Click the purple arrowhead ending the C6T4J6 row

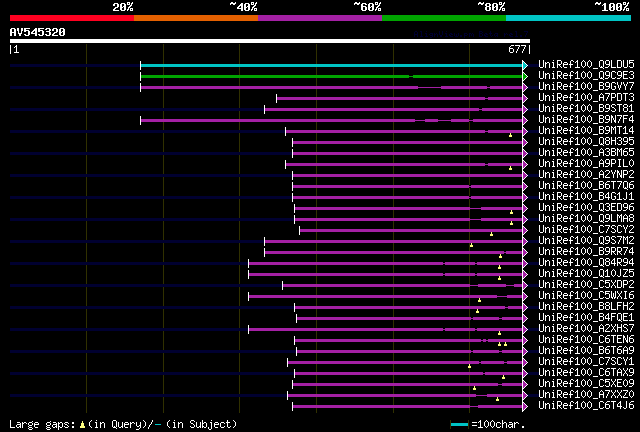point(525,407)
